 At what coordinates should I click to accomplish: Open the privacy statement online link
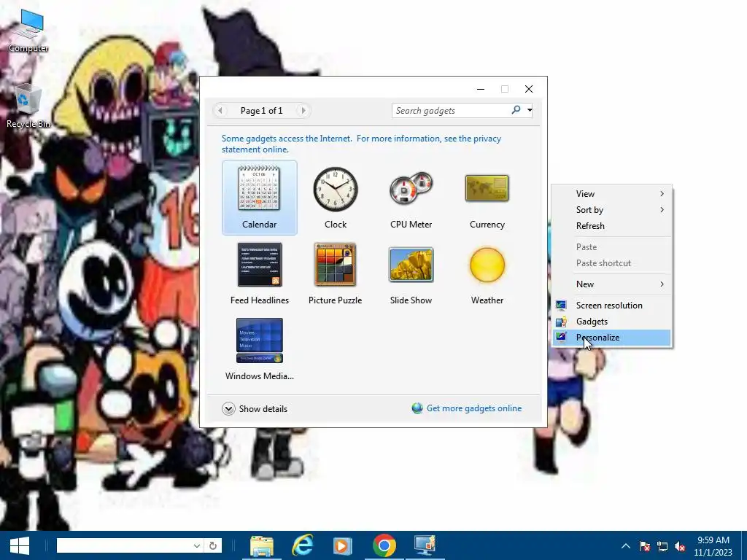tap(361, 144)
